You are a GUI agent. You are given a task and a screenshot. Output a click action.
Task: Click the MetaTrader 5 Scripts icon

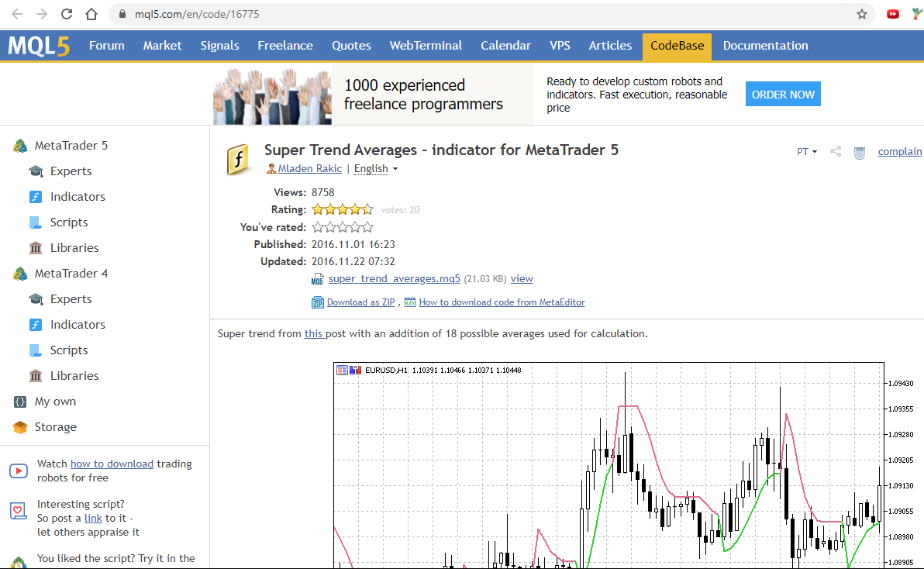(36, 222)
